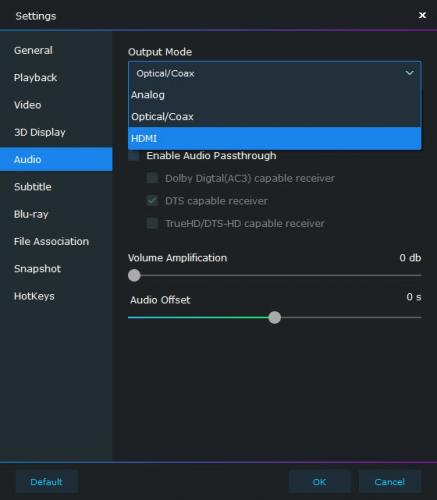This screenshot has height=500, width=437.
Task: Click the Audio Offset slider handle
Action: pos(275,317)
